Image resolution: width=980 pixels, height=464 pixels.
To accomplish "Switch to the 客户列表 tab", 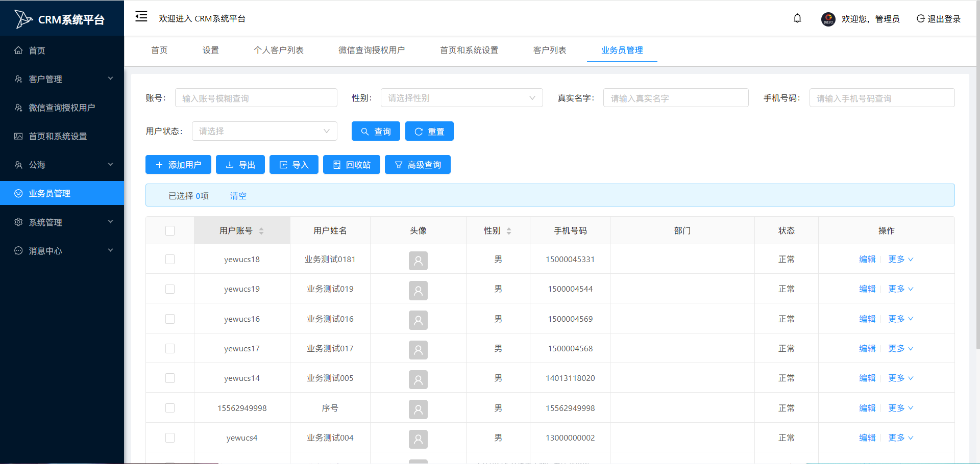I will point(550,50).
